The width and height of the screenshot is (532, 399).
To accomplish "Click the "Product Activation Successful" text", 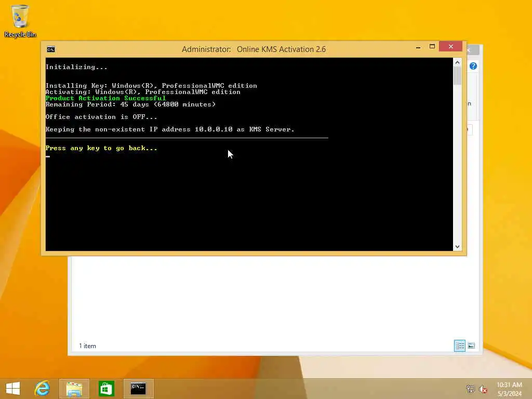I will tap(105, 98).
